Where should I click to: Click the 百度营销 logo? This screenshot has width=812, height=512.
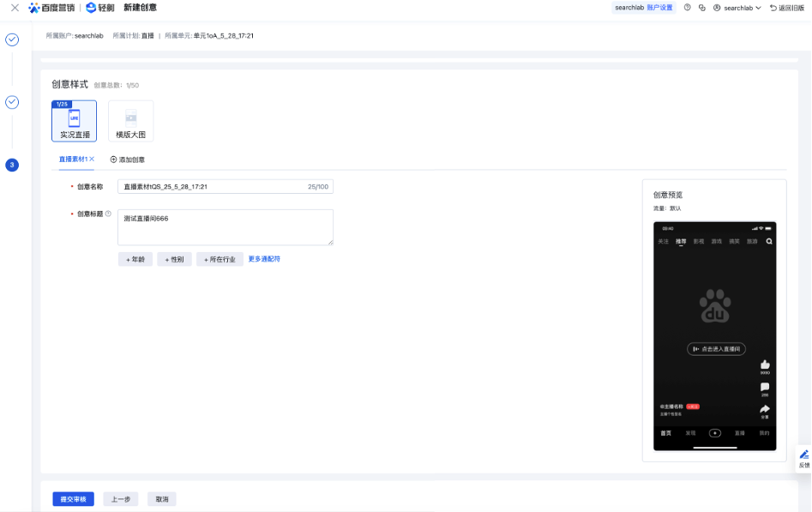(x=51, y=8)
